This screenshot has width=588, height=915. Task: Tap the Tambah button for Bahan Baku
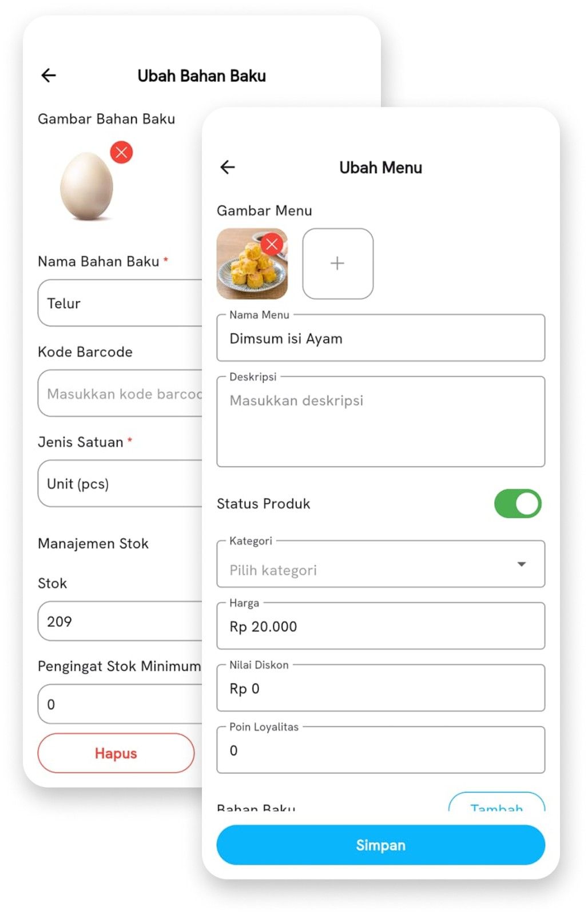pyautogui.click(x=496, y=802)
